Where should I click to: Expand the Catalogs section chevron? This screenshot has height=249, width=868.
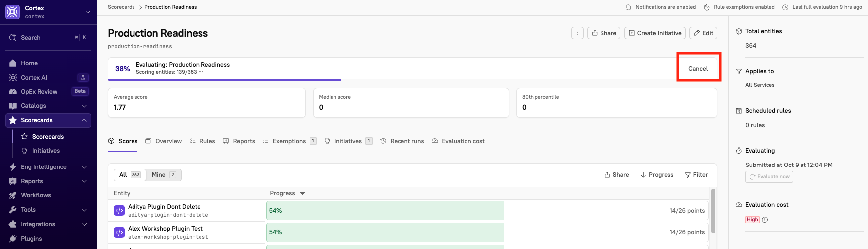[x=84, y=106]
